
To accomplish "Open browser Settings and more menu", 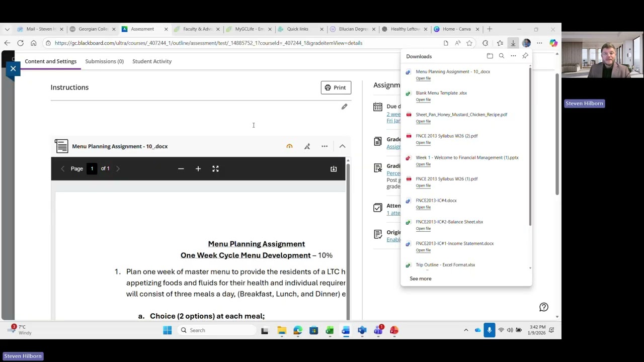I will (539, 43).
